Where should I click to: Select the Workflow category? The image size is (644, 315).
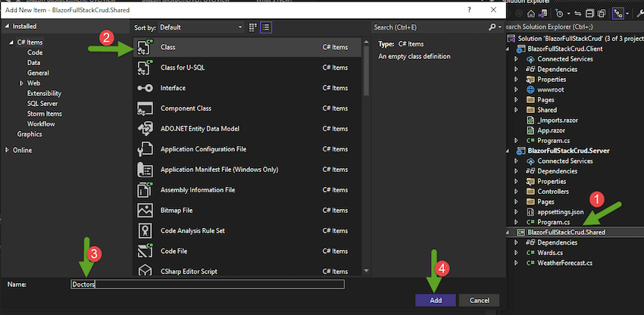pyautogui.click(x=41, y=124)
